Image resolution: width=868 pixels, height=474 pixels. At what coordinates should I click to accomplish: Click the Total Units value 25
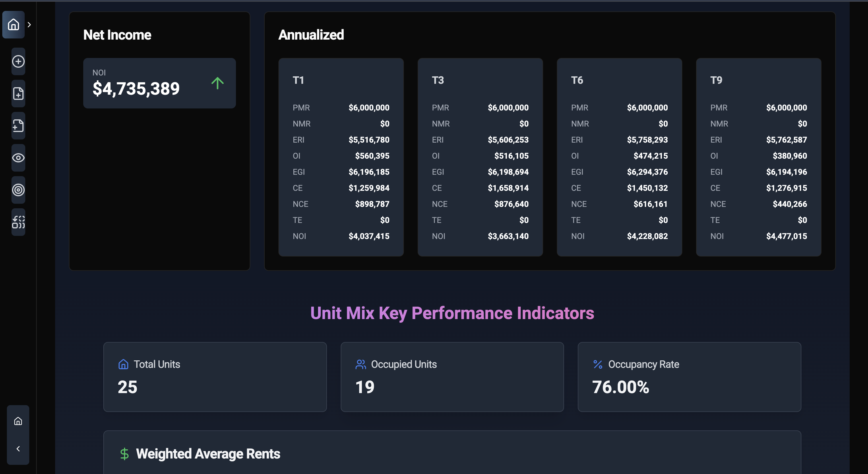tap(127, 387)
